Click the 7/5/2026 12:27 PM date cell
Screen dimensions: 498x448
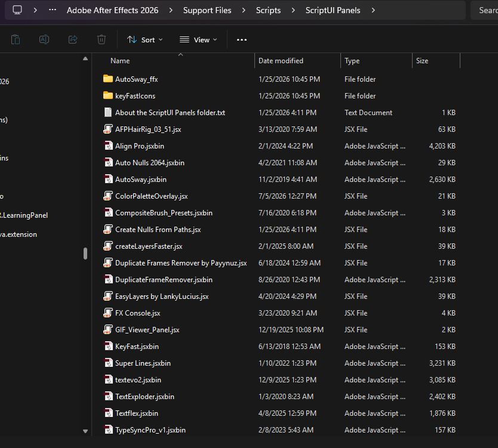(x=287, y=196)
